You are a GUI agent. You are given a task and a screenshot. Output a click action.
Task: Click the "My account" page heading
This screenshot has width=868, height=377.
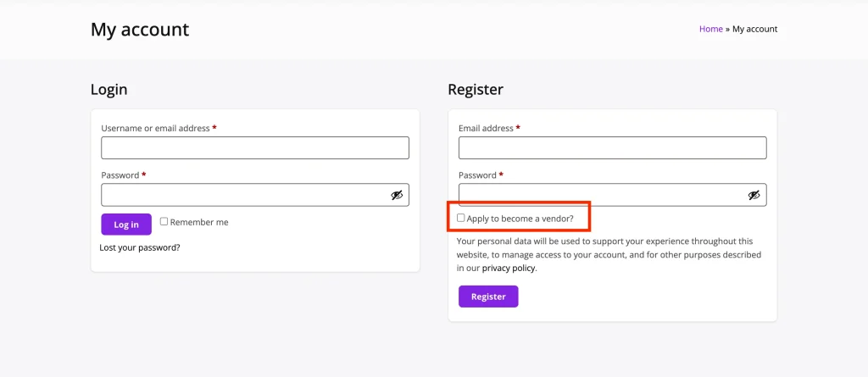coord(140,29)
